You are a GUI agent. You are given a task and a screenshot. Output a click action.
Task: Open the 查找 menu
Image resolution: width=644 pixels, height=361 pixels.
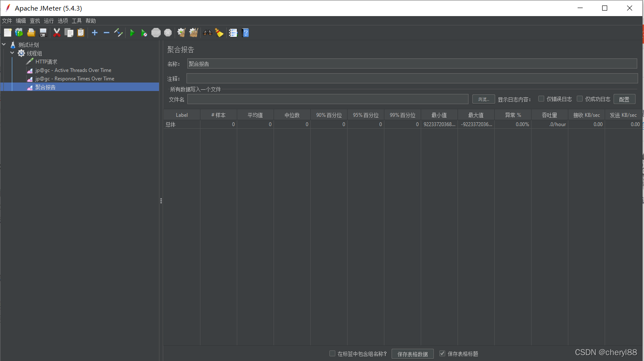[35, 21]
